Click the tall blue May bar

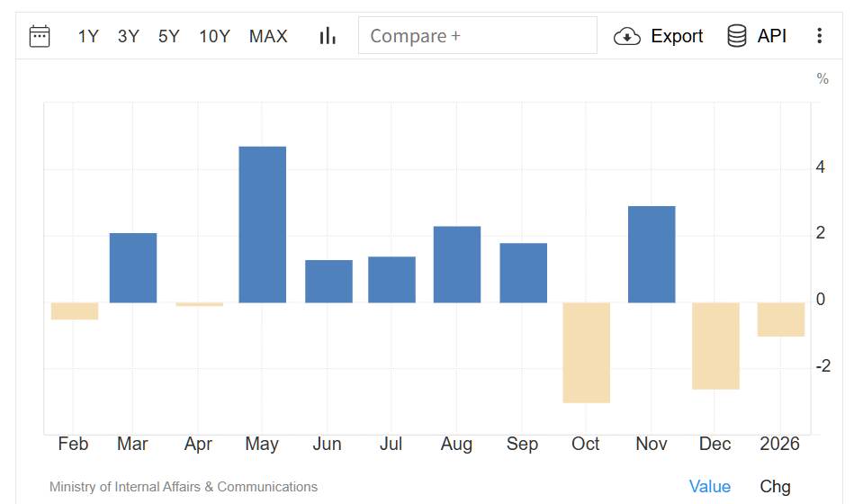coord(263,224)
